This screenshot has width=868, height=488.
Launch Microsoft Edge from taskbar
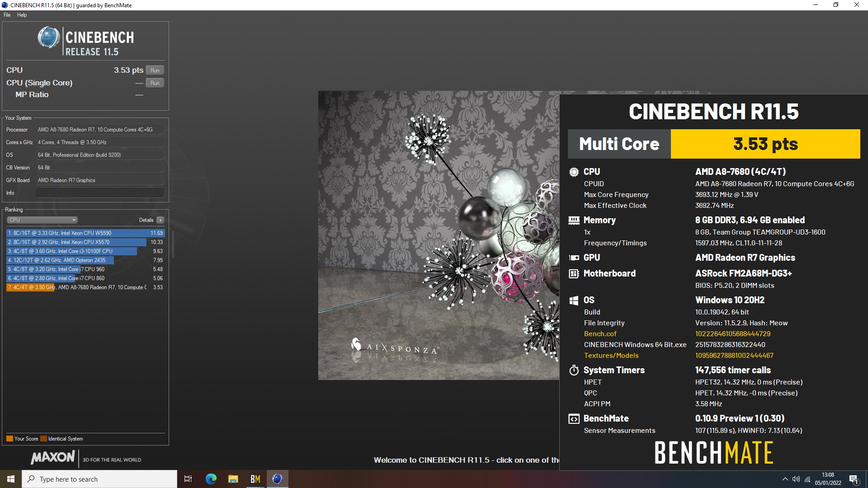(x=211, y=479)
